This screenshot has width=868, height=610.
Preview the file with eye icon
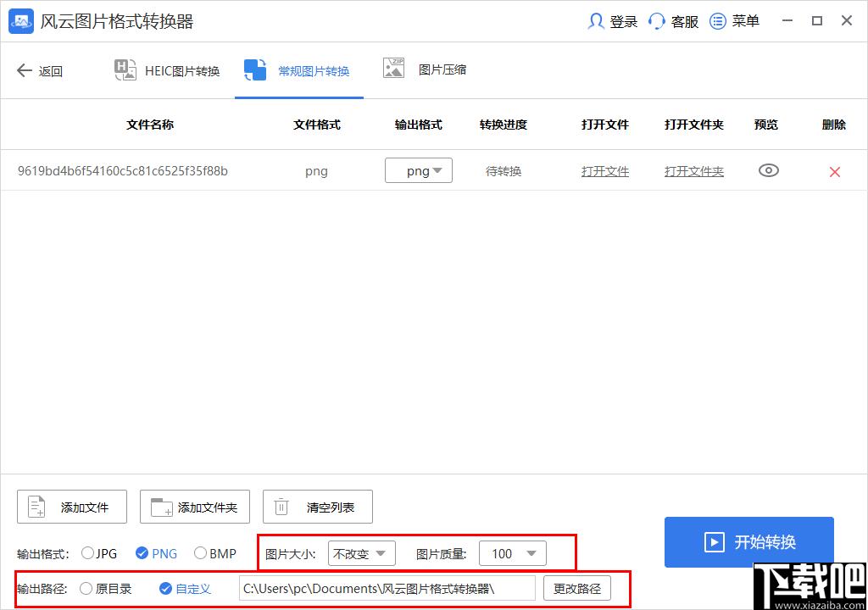coord(768,170)
